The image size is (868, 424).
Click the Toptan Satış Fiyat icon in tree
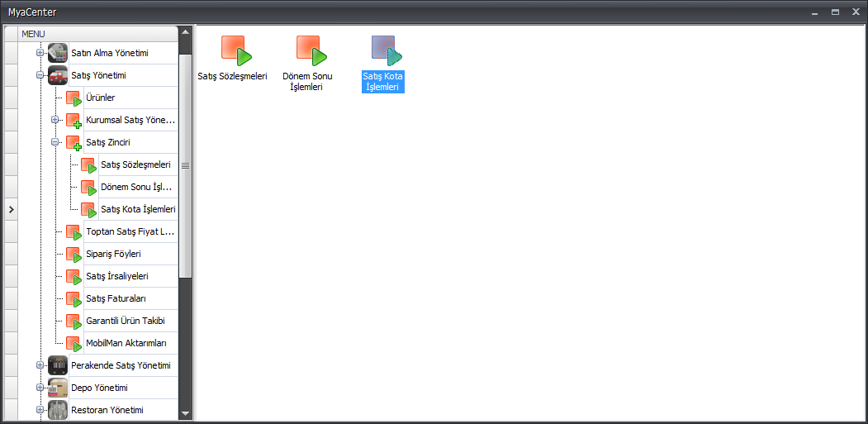click(74, 231)
